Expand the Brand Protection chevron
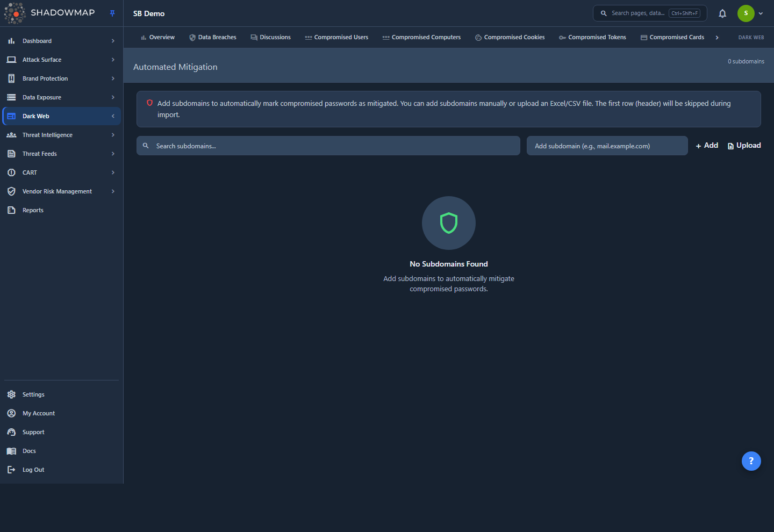The height and width of the screenshot is (532, 774). click(113, 78)
